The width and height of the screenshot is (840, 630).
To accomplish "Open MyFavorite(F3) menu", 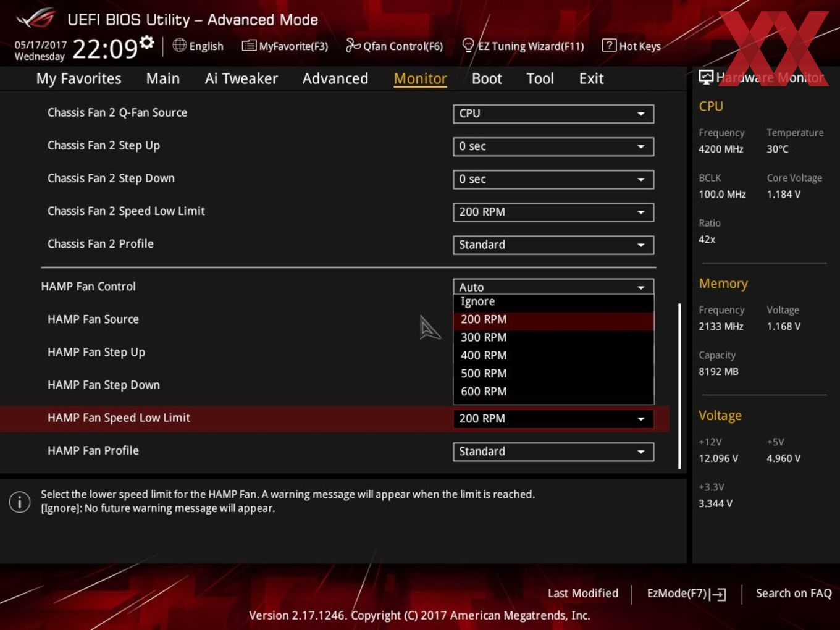I will click(285, 46).
